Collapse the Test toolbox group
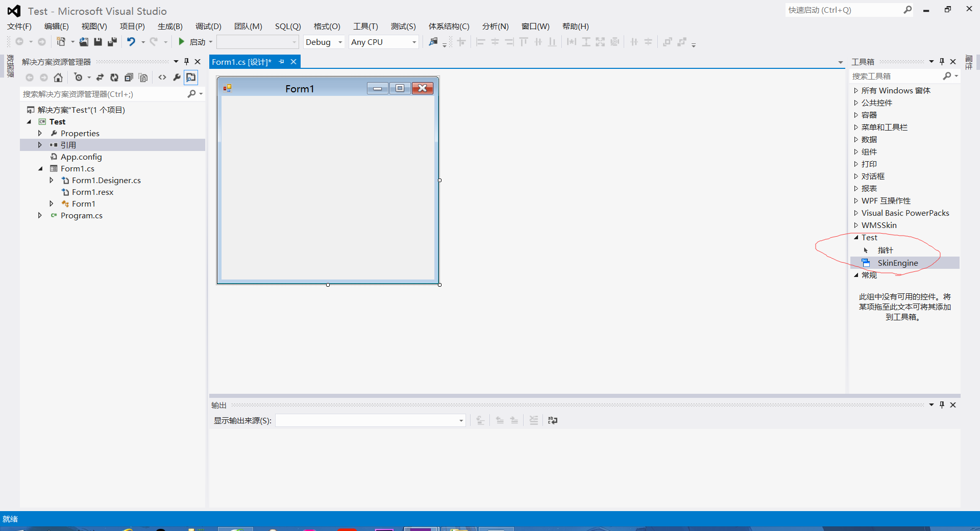 pos(856,237)
